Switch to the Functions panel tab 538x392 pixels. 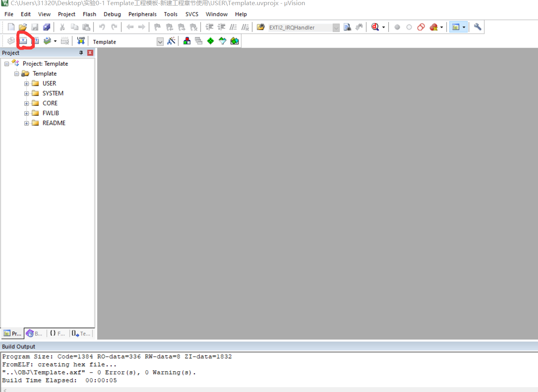[x=57, y=333]
